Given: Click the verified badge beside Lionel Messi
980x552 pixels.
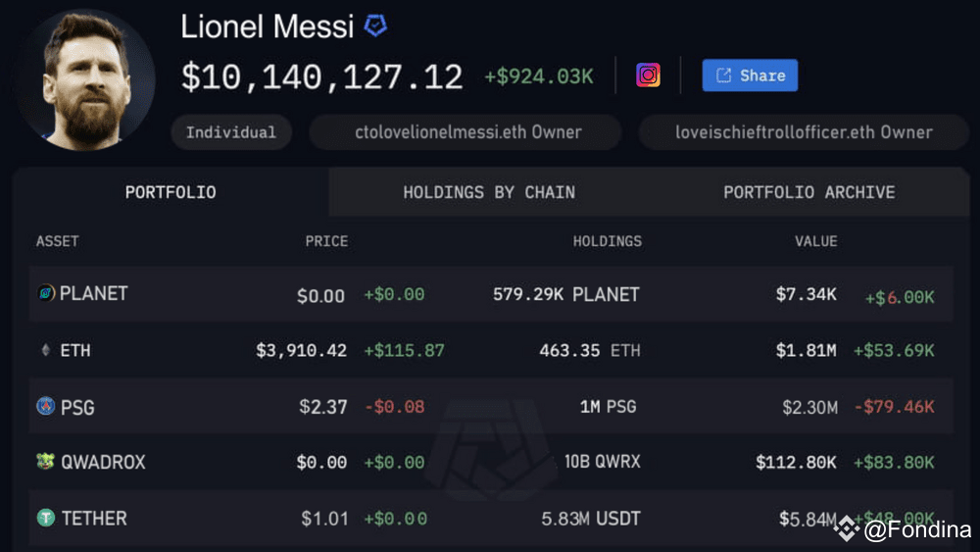Looking at the screenshot, I should pyautogui.click(x=375, y=26).
